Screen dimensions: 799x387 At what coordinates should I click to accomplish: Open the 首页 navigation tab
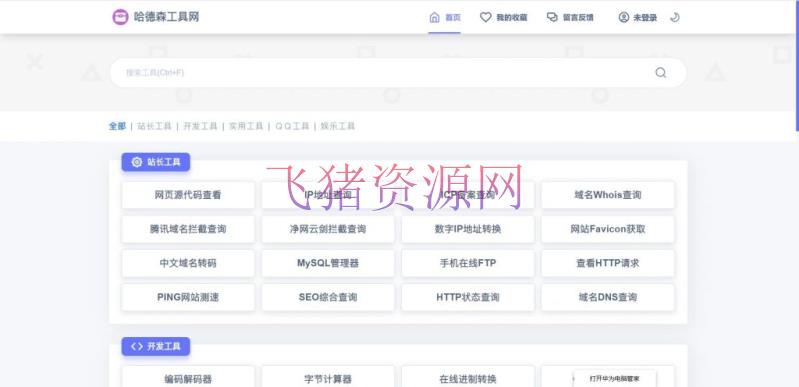tap(444, 17)
